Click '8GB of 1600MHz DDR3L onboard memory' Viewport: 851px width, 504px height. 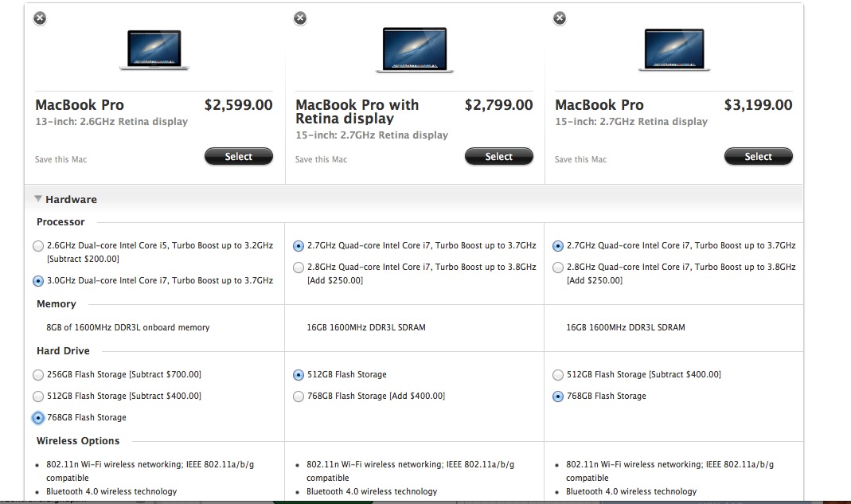coord(128,327)
